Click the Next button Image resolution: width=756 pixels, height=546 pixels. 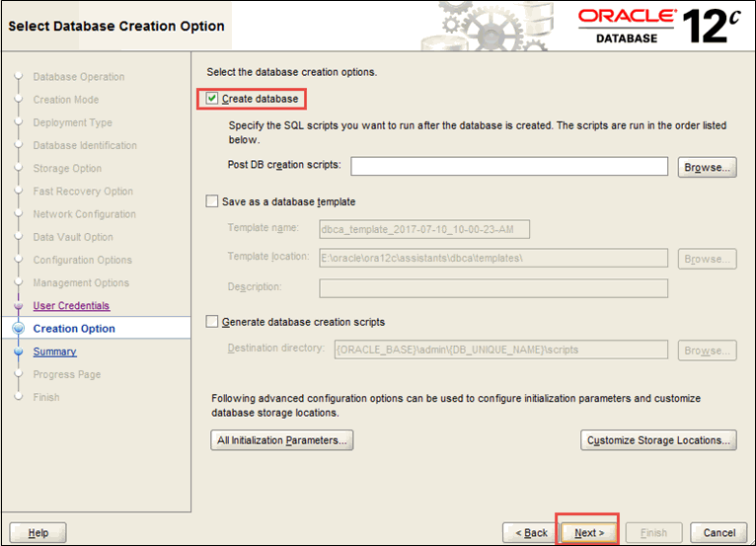pyautogui.click(x=589, y=532)
